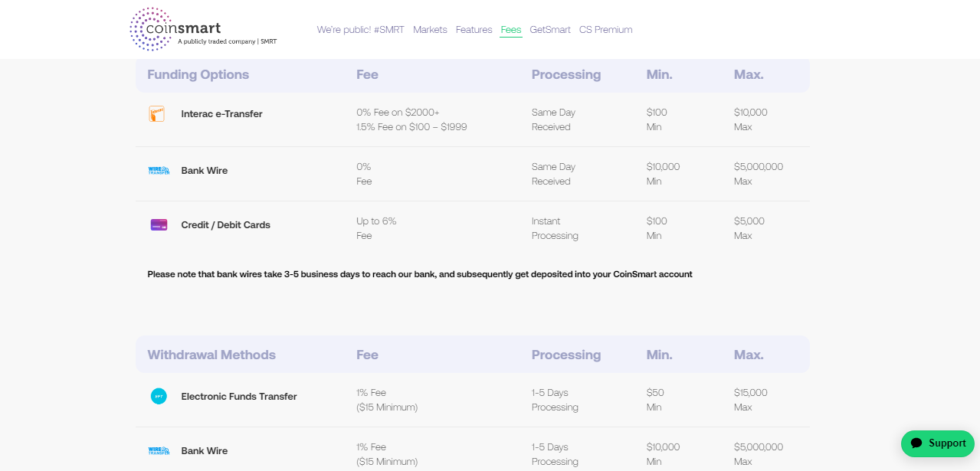Click the Fee column header in Funding Options
980x471 pixels.
(368, 75)
